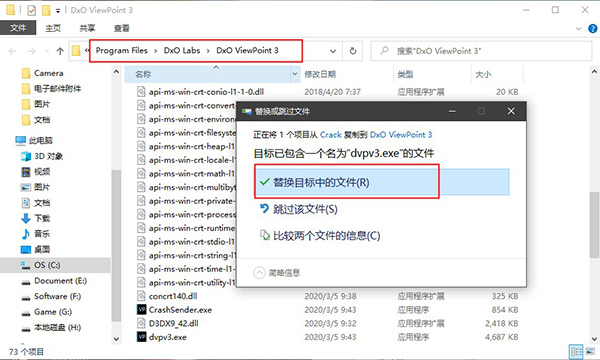Minimize the replace or skip files dialog
The width and height of the screenshot is (600, 360).
pos(452,111)
